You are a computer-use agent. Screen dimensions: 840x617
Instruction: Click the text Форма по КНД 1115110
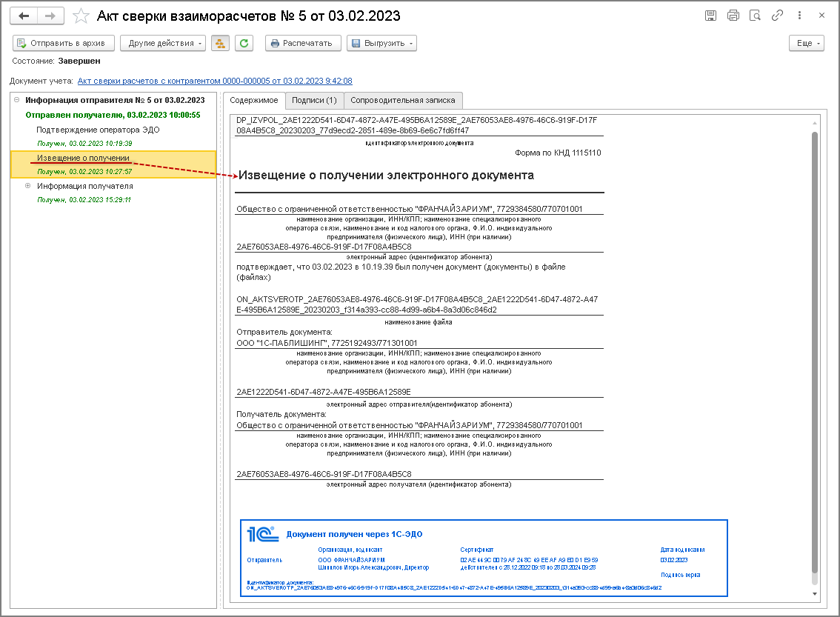[559, 153]
